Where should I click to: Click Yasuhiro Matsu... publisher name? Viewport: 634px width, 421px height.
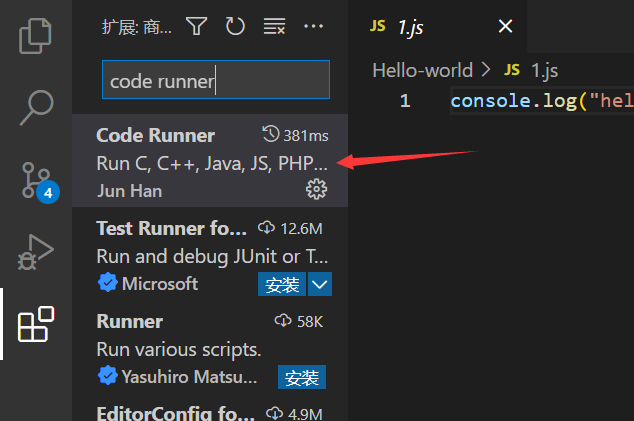189,377
